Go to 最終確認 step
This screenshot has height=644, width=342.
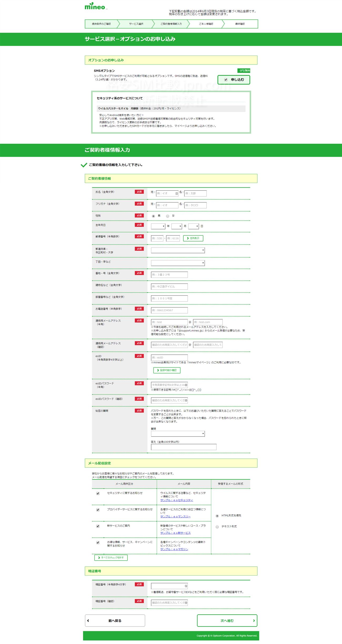(x=240, y=24)
